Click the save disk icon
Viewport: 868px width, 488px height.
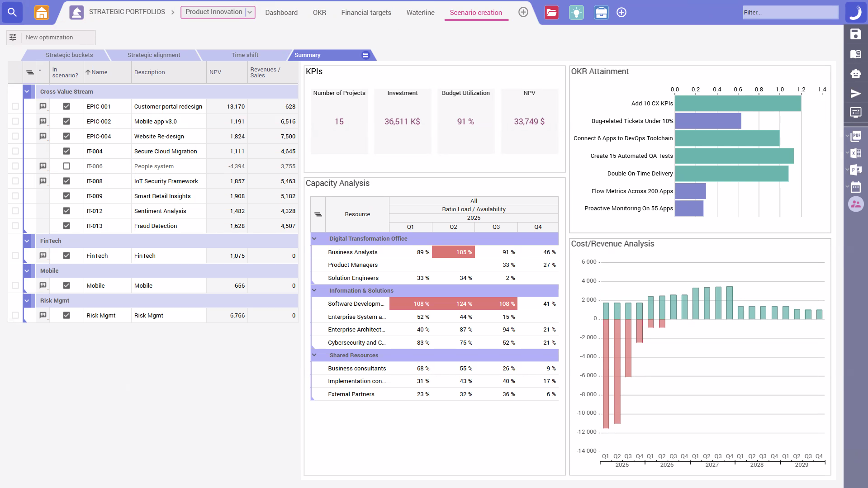(855, 34)
